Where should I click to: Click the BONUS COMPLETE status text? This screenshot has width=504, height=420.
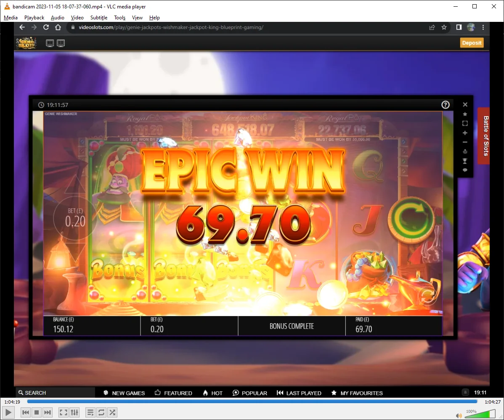pos(292,326)
